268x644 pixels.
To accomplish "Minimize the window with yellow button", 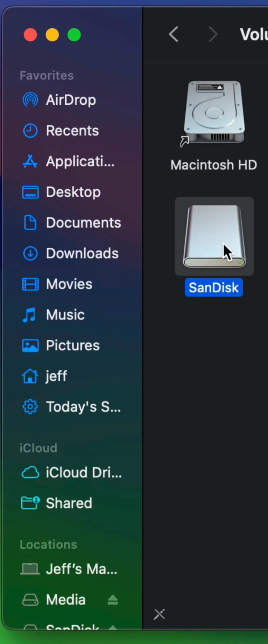I will click(x=52, y=35).
